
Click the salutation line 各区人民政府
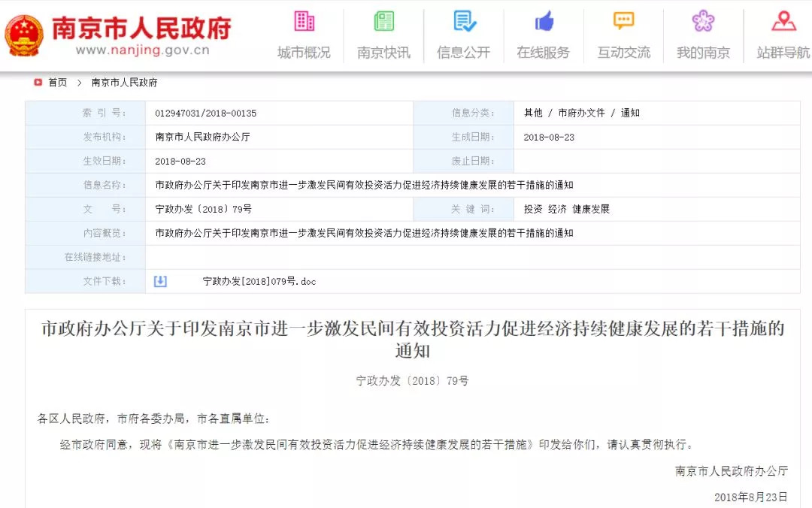click(x=153, y=419)
